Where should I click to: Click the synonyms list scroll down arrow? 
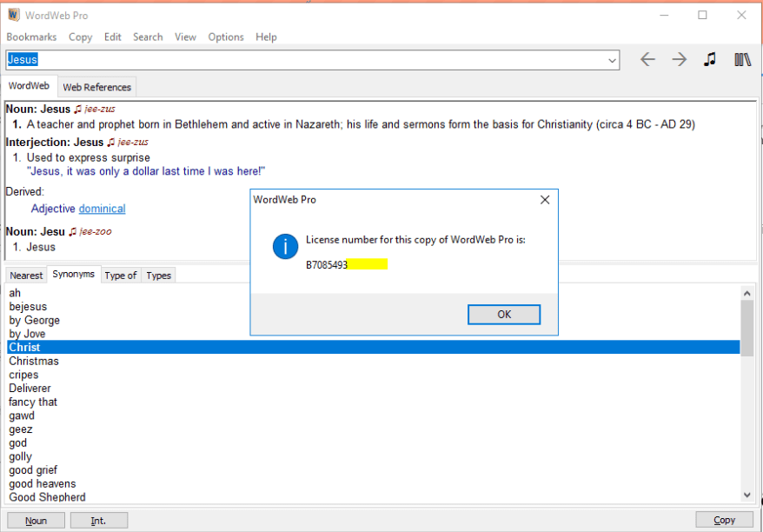coord(747,495)
